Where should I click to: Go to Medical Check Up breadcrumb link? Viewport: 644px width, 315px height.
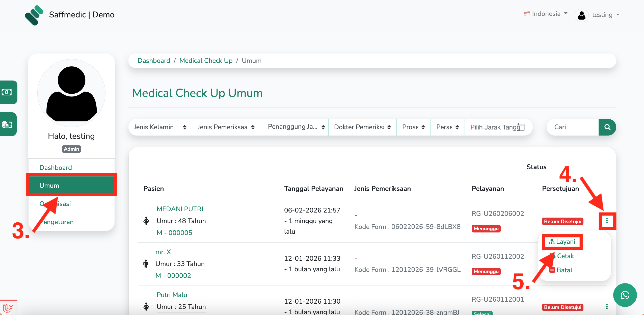(x=206, y=61)
